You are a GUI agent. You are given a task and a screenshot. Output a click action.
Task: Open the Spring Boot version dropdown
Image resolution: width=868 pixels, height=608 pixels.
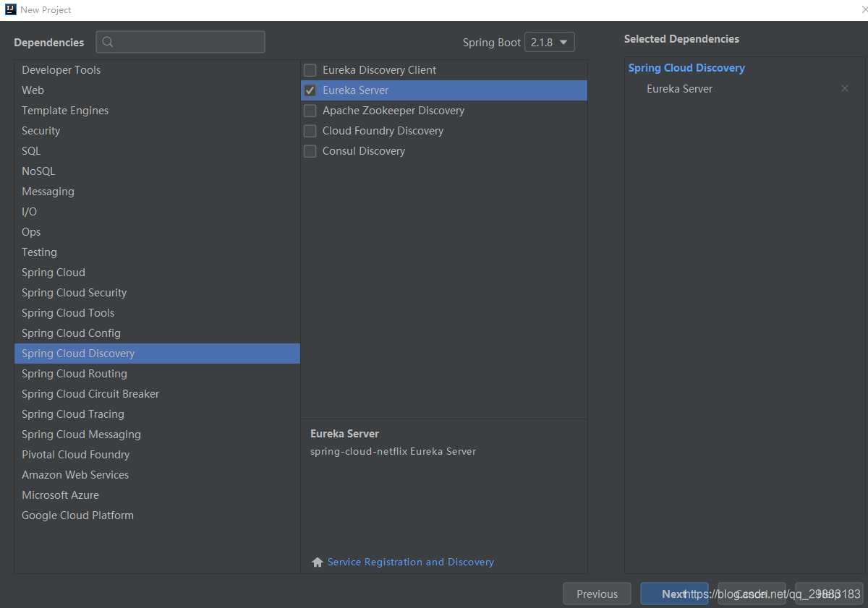(550, 42)
